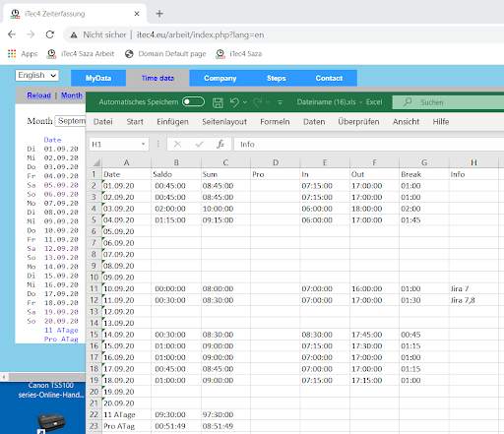
Task: Open a new browser tab
Action: [x=159, y=14]
